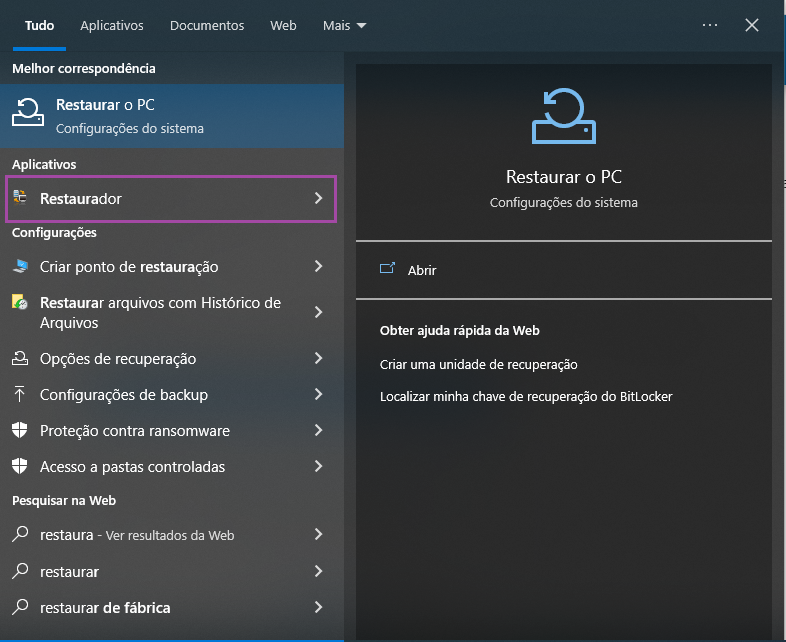The width and height of the screenshot is (786, 642).
Task: Expand the 'restaura' web result chevron
Action: pyautogui.click(x=318, y=534)
